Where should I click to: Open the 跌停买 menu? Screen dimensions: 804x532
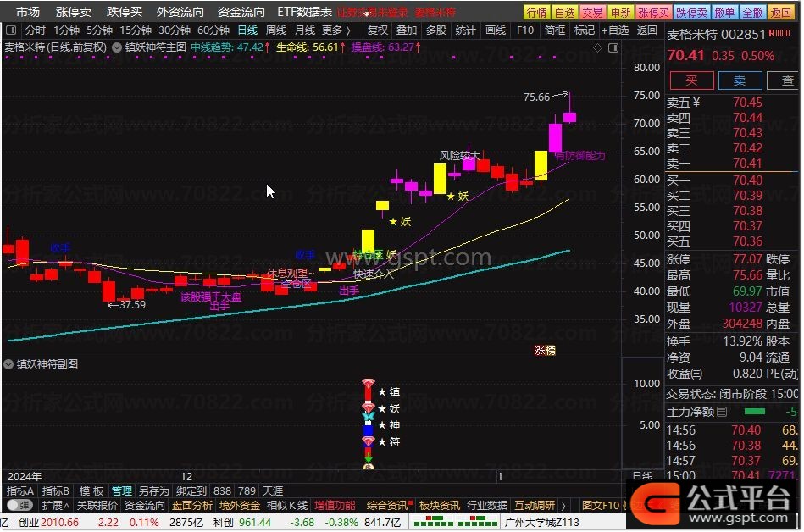click(125, 12)
